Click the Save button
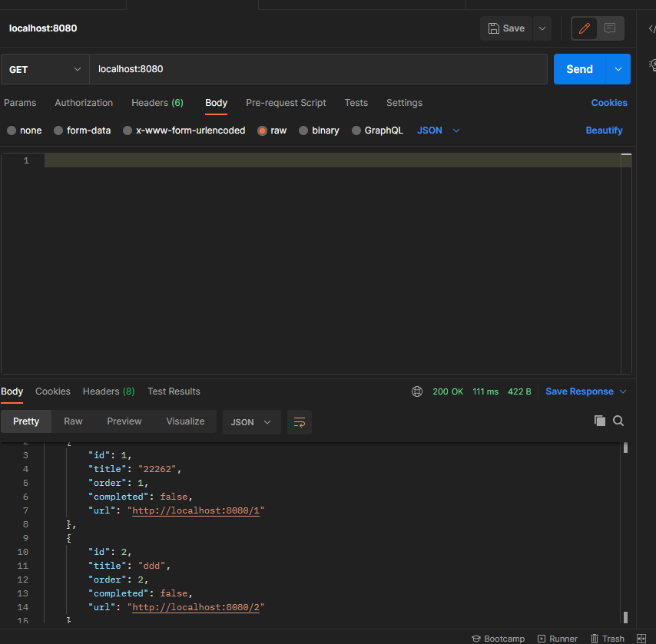The height and width of the screenshot is (644, 656). (506, 28)
